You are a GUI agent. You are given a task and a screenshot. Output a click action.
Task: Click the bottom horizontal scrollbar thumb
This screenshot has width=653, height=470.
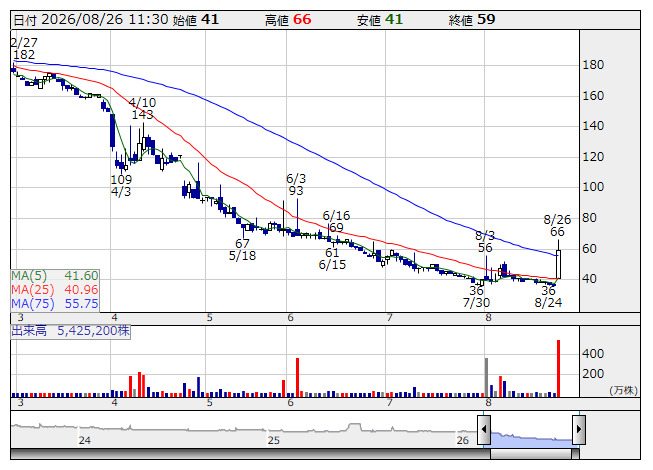click(x=531, y=454)
